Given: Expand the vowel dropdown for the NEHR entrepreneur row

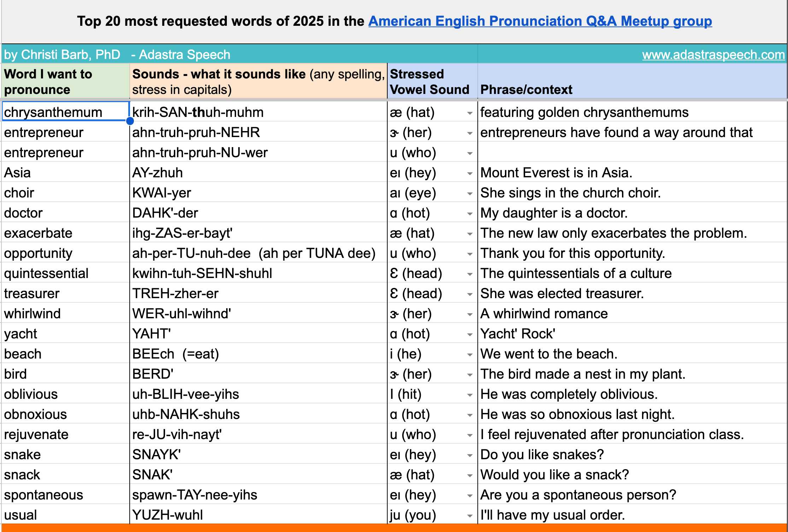Looking at the screenshot, I should tap(470, 133).
